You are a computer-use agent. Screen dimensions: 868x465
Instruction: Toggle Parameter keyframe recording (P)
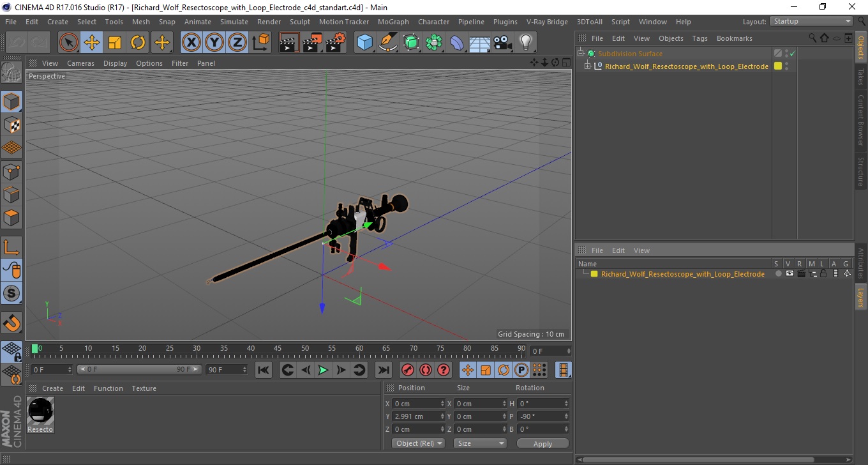(521, 370)
